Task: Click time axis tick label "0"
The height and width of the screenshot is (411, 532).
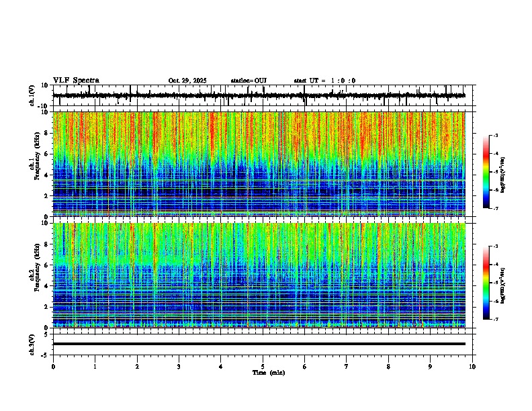Action: pos(53,367)
